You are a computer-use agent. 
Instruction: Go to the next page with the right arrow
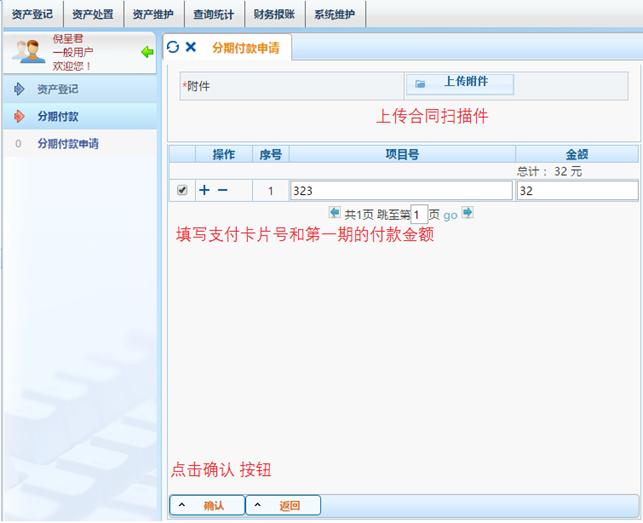(467, 213)
